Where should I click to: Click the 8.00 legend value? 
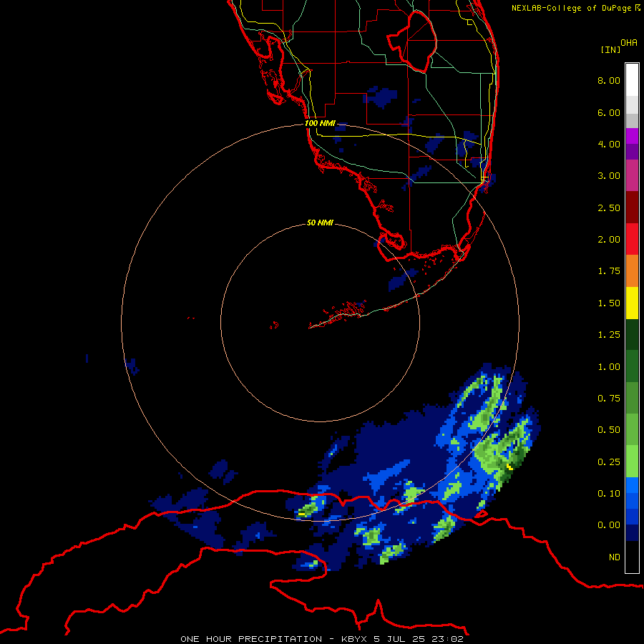pyautogui.click(x=609, y=80)
